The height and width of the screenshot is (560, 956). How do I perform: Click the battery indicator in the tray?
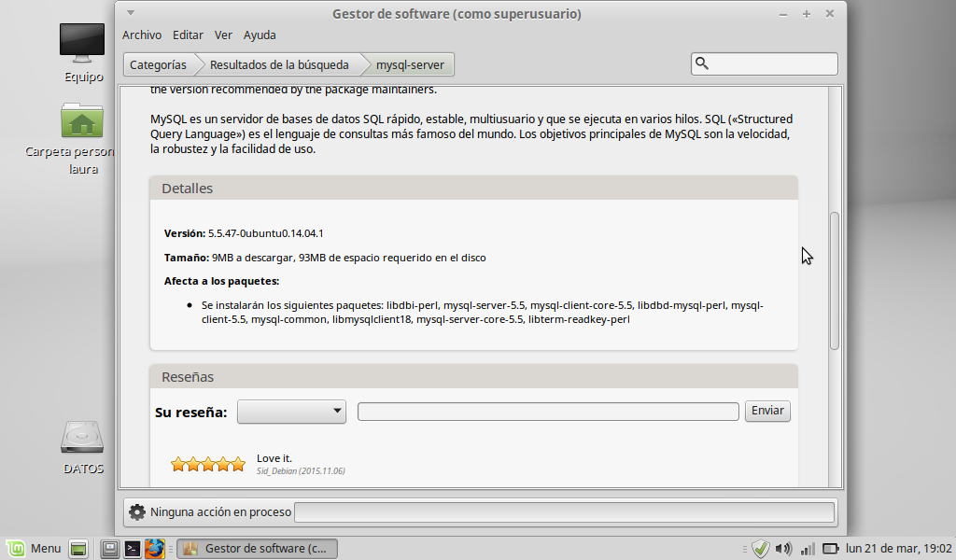tap(830, 549)
